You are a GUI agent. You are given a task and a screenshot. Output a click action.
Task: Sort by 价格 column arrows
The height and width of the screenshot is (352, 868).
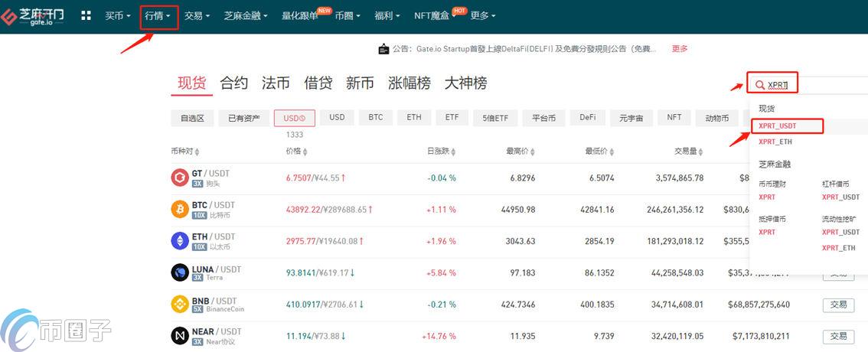(305, 152)
